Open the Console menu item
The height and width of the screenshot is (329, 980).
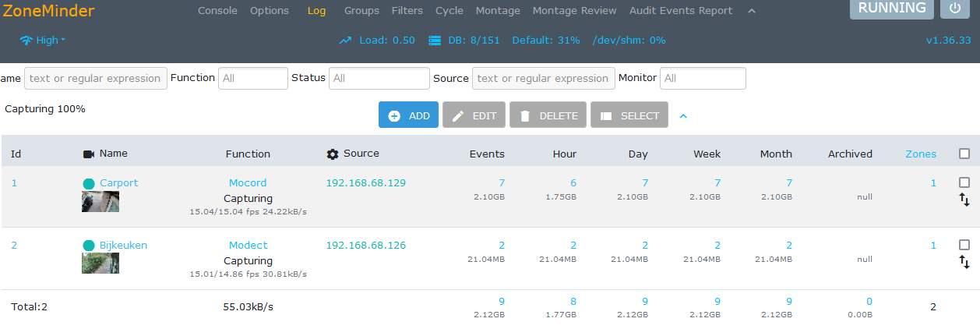pos(218,11)
